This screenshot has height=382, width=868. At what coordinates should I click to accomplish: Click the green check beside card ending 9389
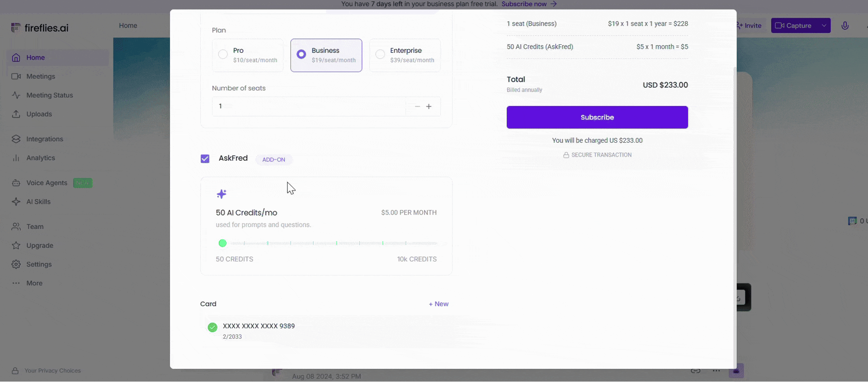(212, 327)
